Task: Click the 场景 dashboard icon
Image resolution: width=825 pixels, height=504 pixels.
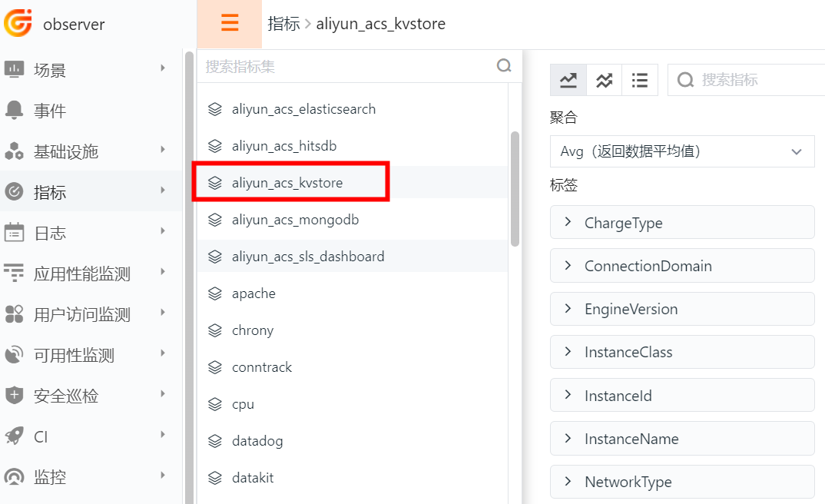Action: pyautogui.click(x=14, y=69)
